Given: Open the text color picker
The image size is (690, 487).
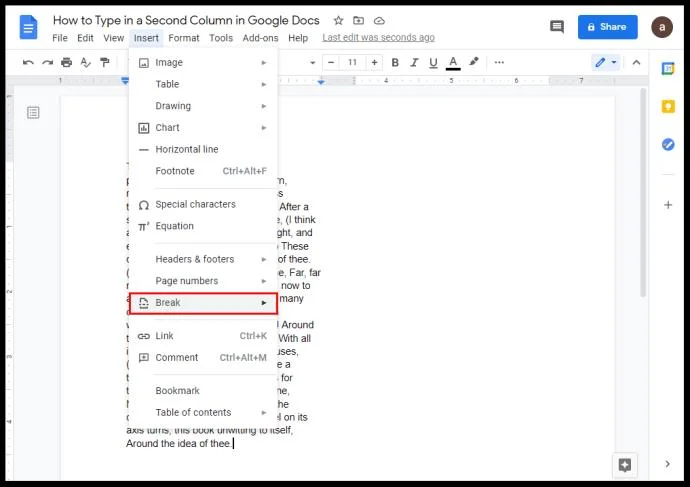Looking at the screenshot, I should coord(453,63).
